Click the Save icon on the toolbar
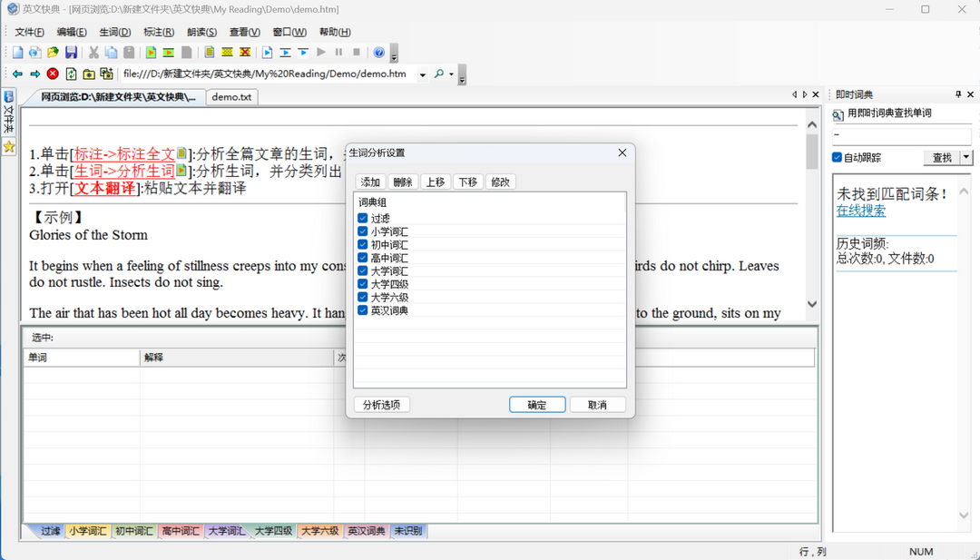The height and width of the screenshot is (560, 980). point(71,52)
